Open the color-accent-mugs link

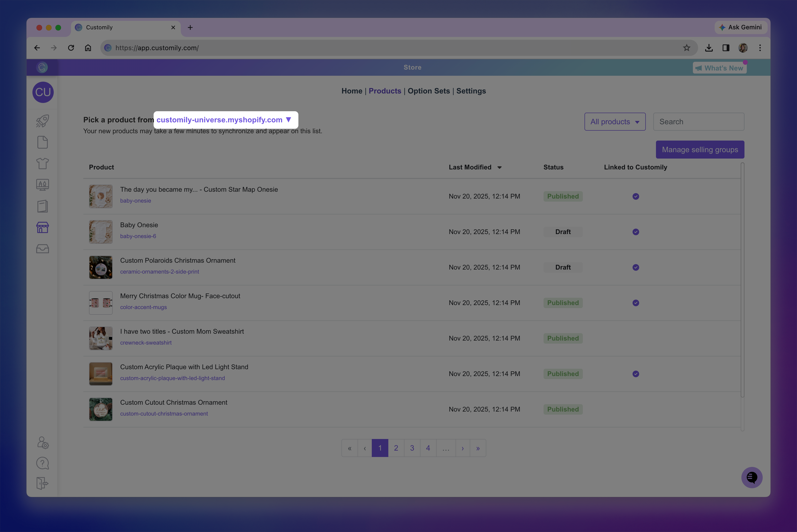pyautogui.click(x=143, y=307)
